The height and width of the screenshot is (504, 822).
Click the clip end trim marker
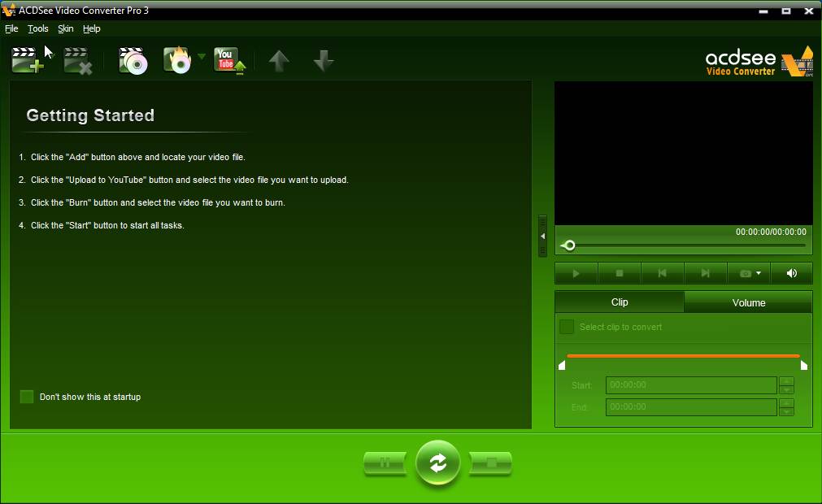coord(803,365)
